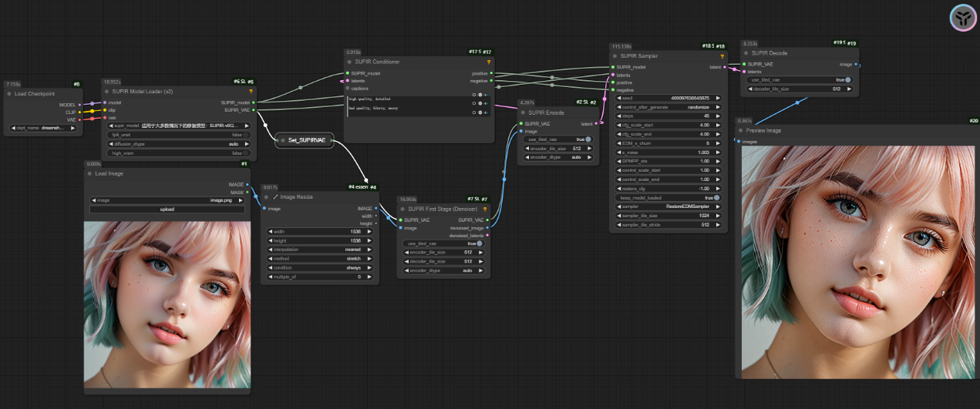
Task: Click the question mark on SUPIR Conditioner
Action: point(488,62)
